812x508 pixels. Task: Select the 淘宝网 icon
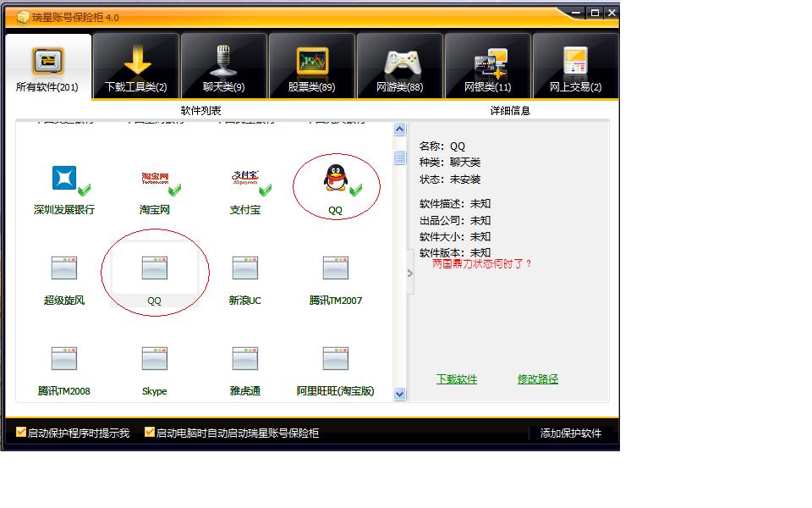point(155,179)
